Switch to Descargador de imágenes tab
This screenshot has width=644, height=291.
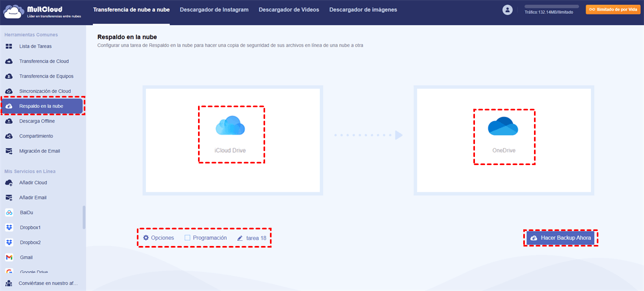tap(363, 10)
